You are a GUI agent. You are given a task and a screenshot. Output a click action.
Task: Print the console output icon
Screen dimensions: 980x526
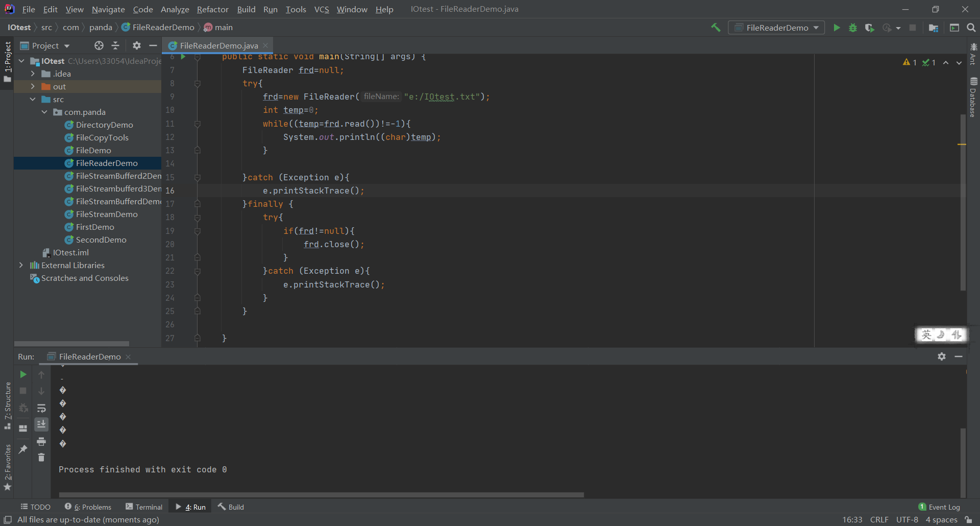pos(41,441)
